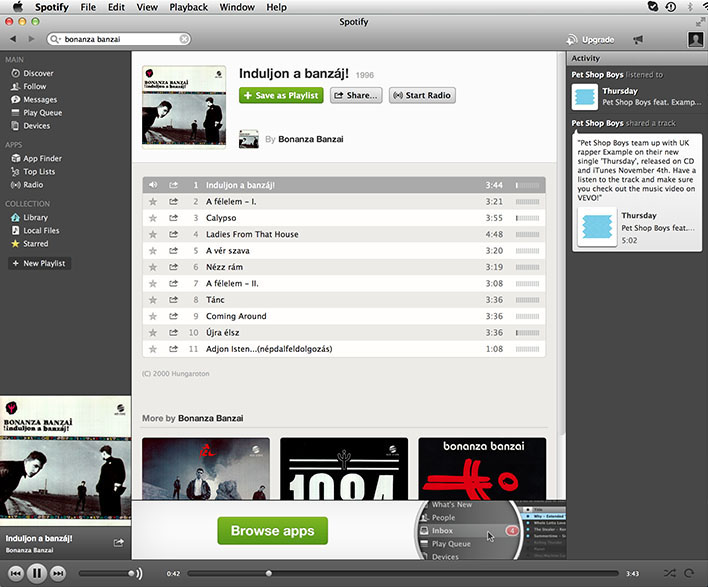Open the File menu

point(88,7)
